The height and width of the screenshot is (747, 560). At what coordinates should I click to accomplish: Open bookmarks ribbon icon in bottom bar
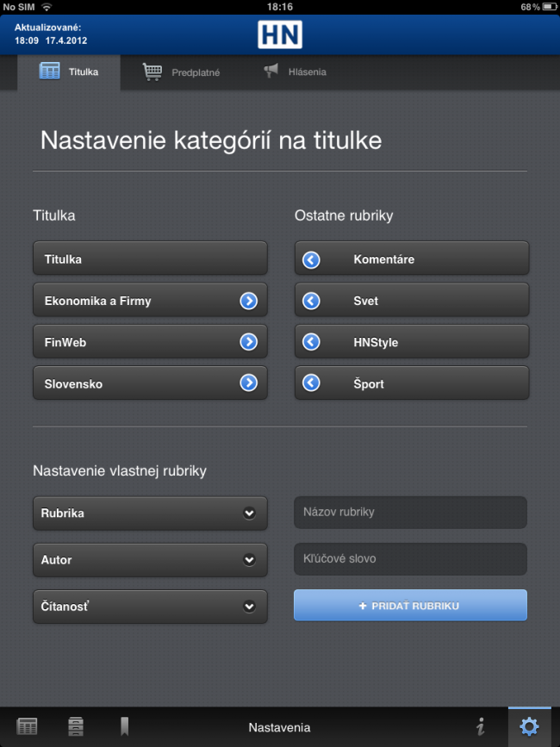point(124,727)
